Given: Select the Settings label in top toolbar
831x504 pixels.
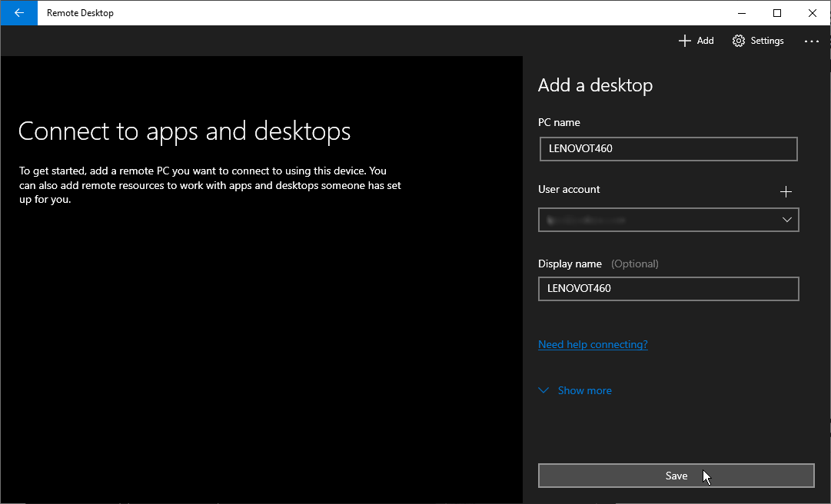Looking at the screenshot, I should (767, 41).
